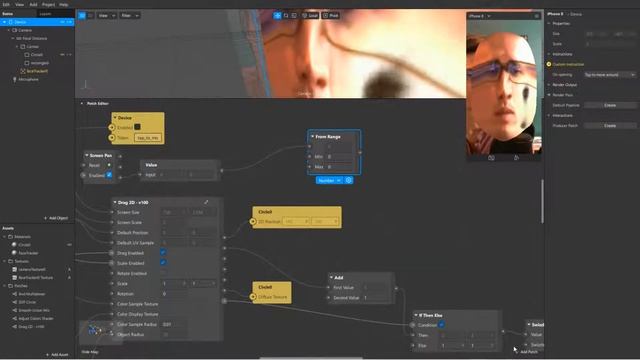Click the blue settings icon beside Number

[x=349, y=180]
